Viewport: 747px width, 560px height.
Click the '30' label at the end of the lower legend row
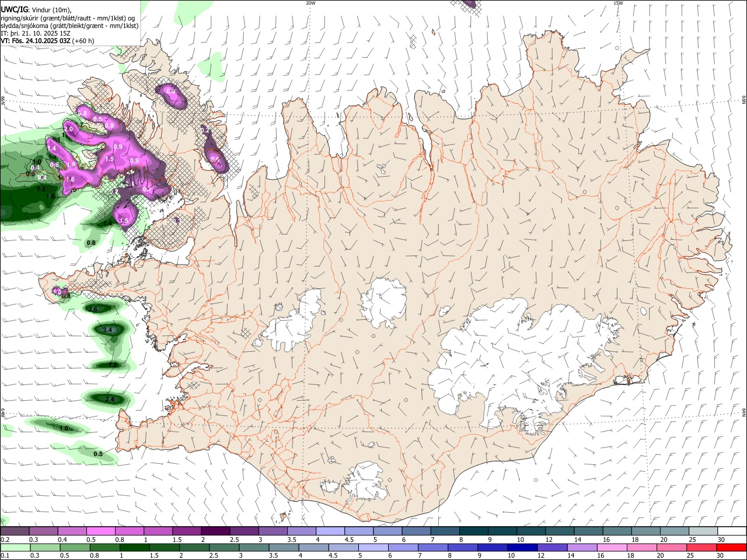click(721, 555)
